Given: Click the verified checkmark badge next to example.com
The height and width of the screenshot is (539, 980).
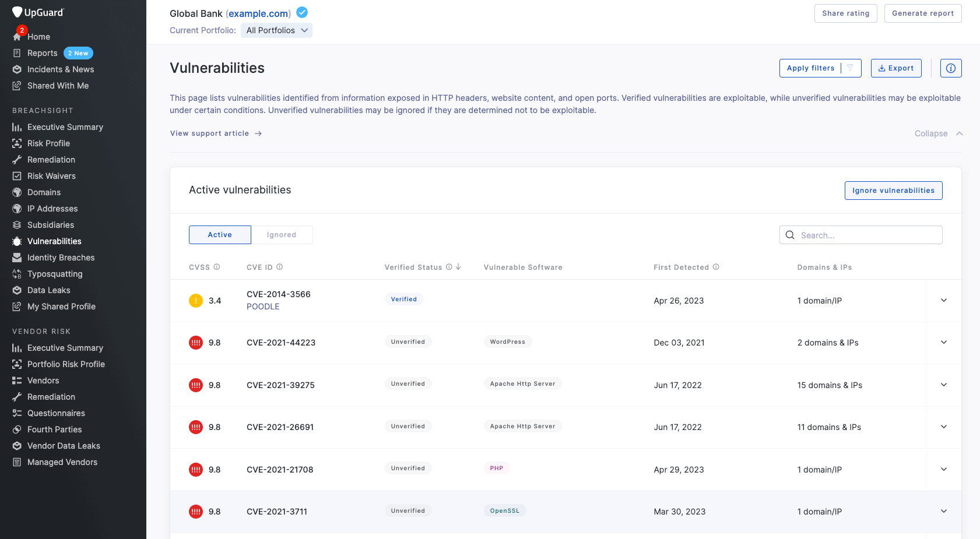Looking at the screenshot, I should (302, 12).
